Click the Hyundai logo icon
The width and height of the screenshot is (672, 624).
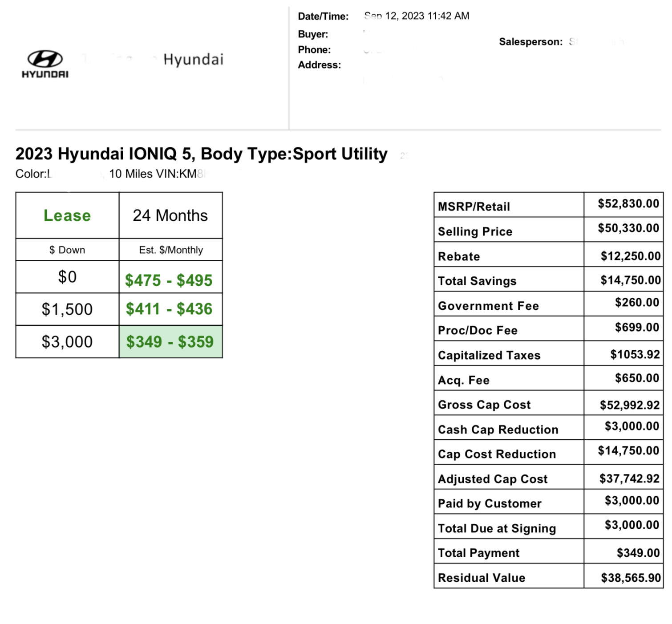click(x=45, y=64)
